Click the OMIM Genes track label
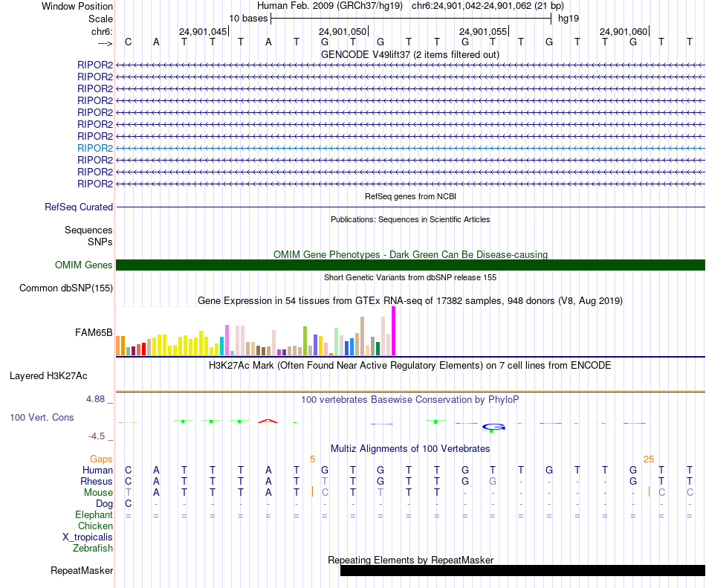Image resolution: width=706 pixels, height=588 pixels. [x=84, y=265]
